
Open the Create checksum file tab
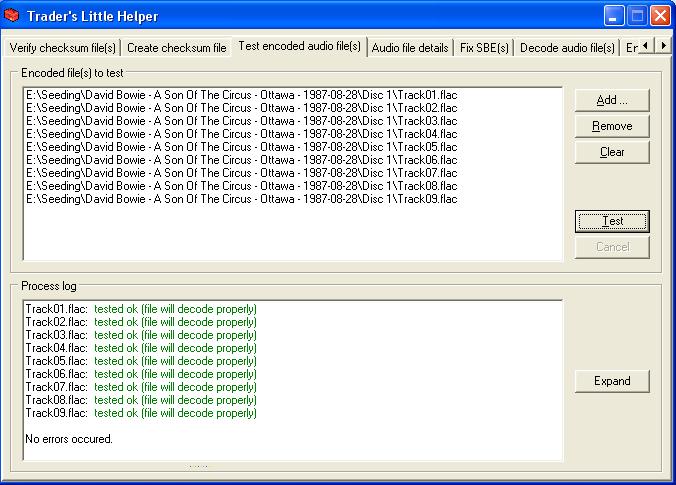(177, 48)
